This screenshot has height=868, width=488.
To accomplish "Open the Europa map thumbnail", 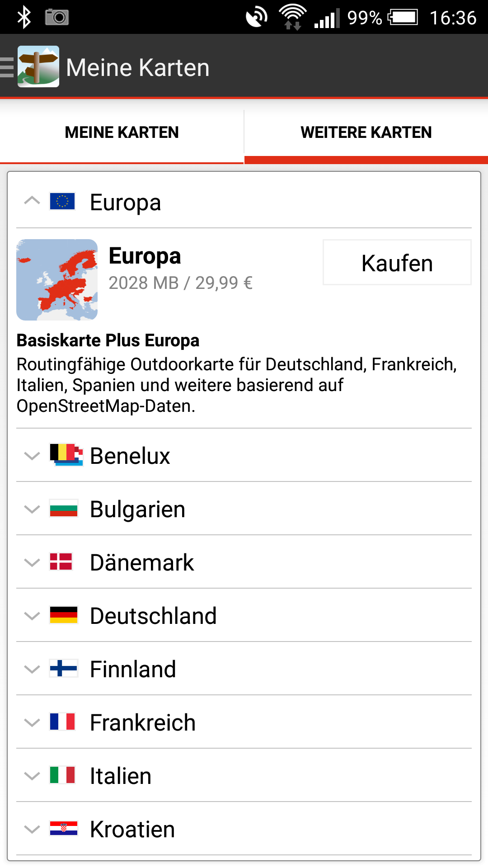I will coord(57,280).
